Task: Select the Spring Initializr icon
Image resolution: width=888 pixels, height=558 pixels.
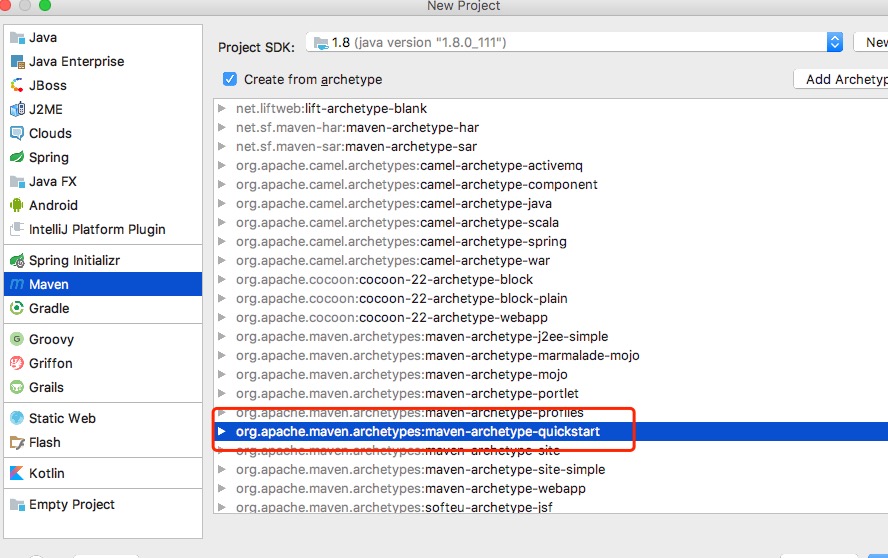Action: point(18,261)
